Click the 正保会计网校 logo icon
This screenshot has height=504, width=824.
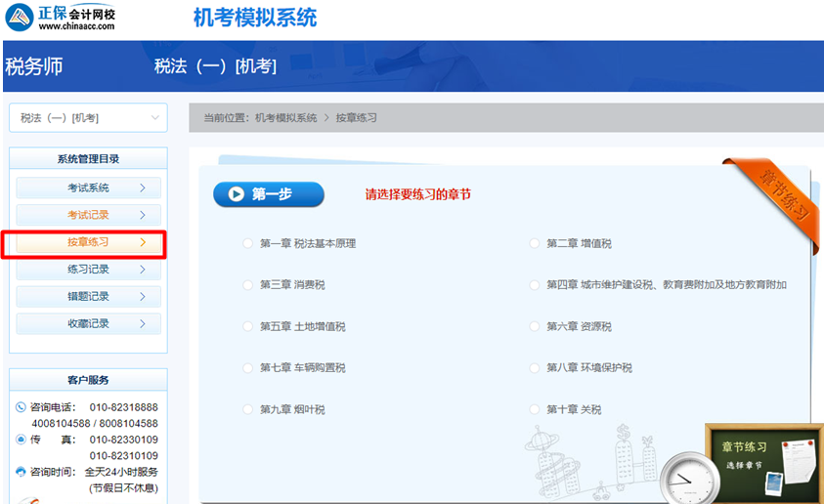20,18
